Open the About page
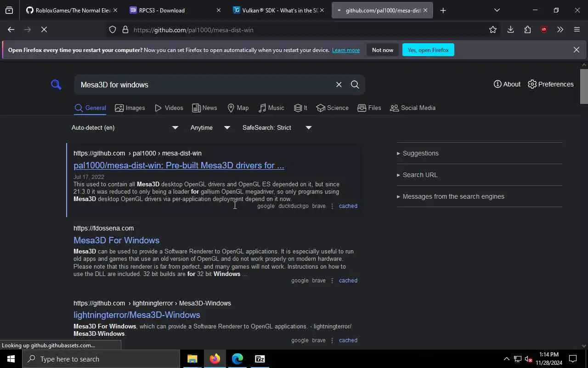 pyautogui.click(x=507, y=84)
